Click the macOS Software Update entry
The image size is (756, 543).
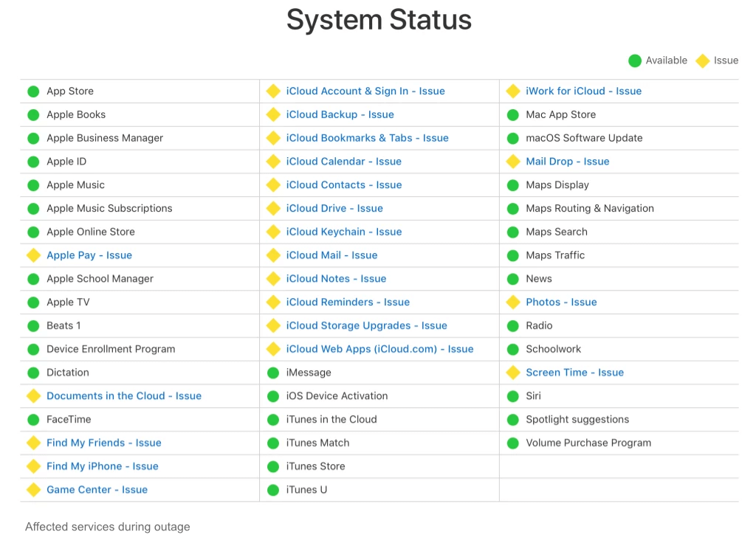(x=584, y=138)
